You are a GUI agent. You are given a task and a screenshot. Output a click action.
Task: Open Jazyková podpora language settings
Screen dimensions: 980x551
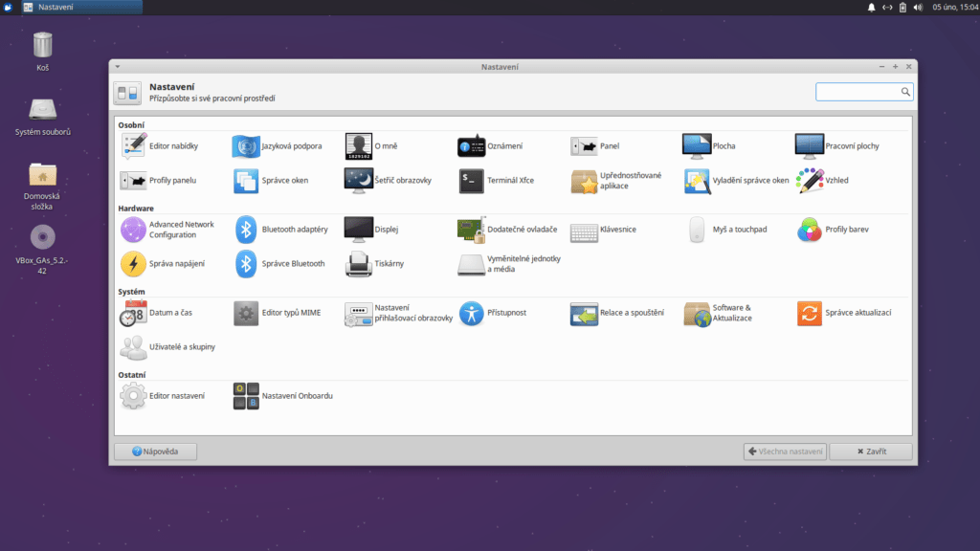[277, 146]
